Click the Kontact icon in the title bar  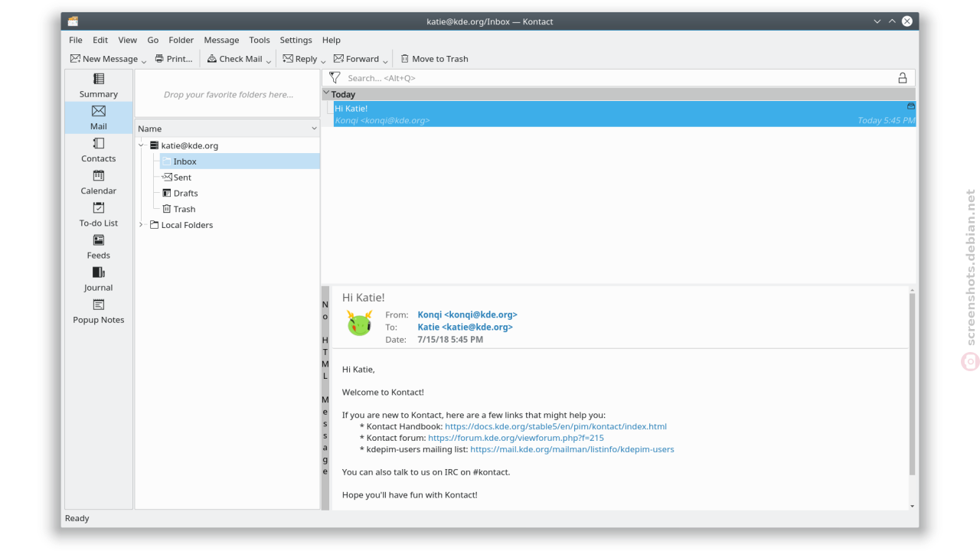tap(73, 21)
